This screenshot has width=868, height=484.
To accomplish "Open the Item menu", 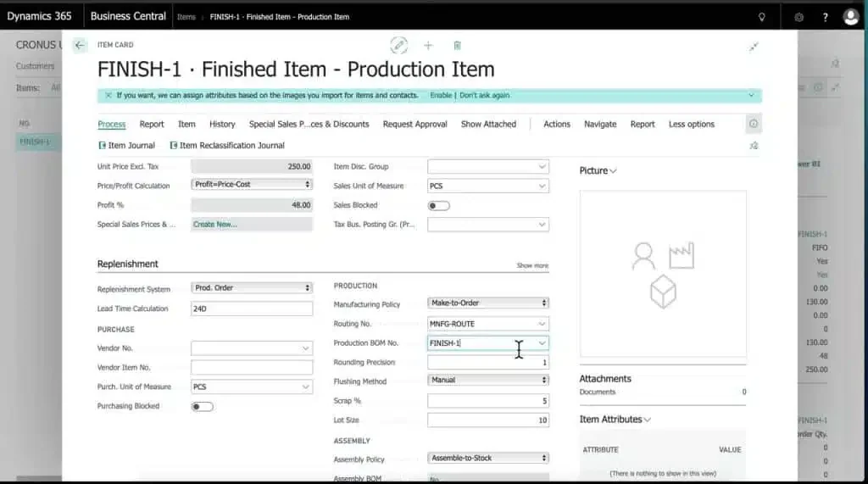I will [186, 124].
